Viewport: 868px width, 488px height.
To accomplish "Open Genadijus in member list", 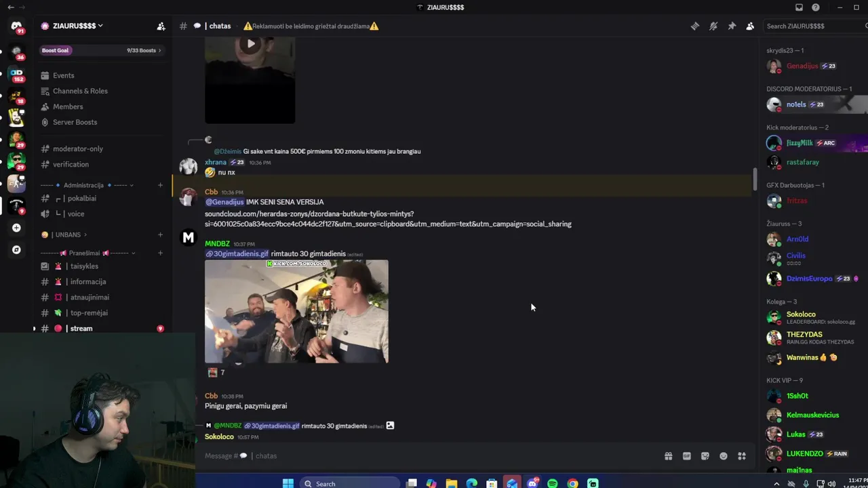I will (x=802, y=66).
